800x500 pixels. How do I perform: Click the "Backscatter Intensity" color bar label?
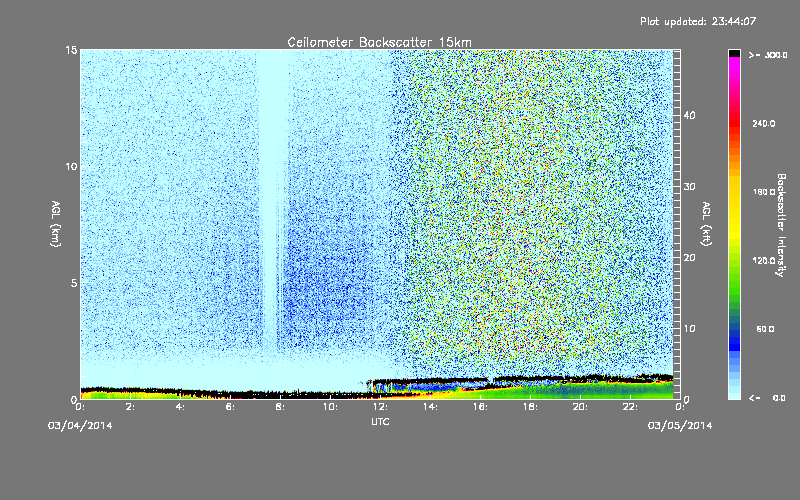pos(781,225)
